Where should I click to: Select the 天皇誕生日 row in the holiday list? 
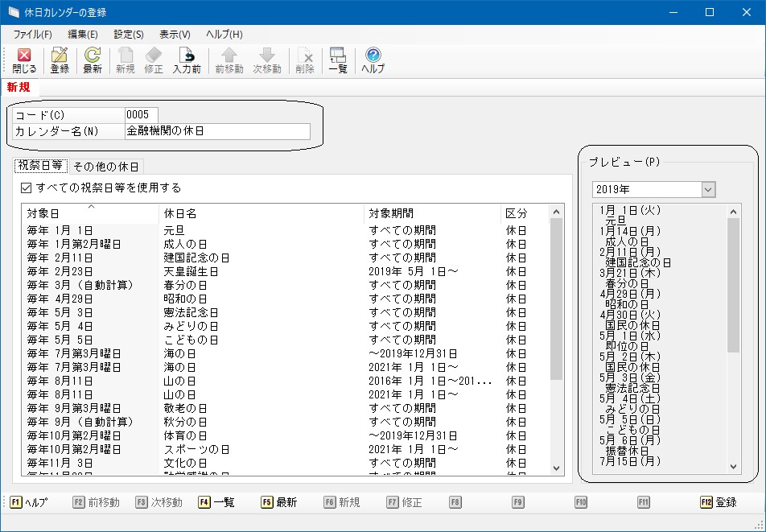pos(191,271)
